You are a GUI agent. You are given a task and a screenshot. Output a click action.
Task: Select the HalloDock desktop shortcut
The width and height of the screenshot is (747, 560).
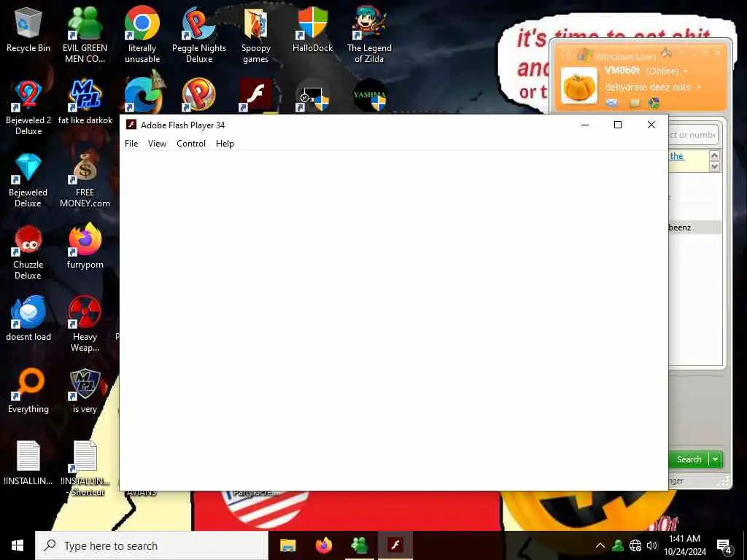point(312,29)
